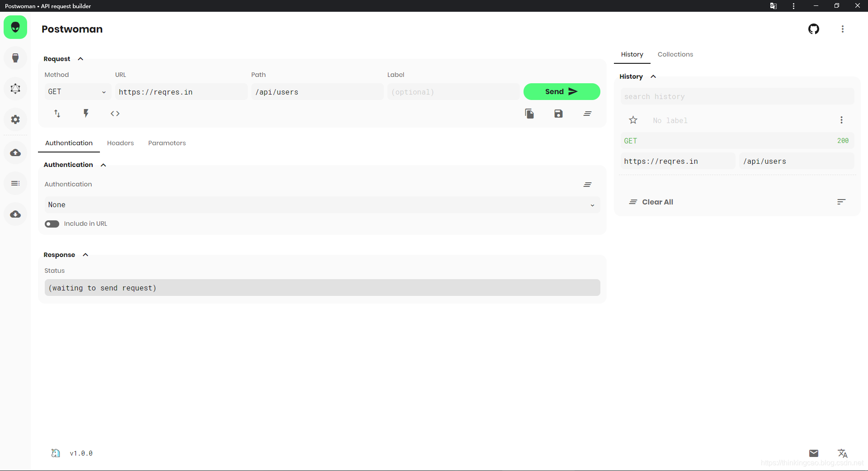This screenshot has height=471, width=868.
Task: Clear request using the lines icon
Action: point(587,114)
